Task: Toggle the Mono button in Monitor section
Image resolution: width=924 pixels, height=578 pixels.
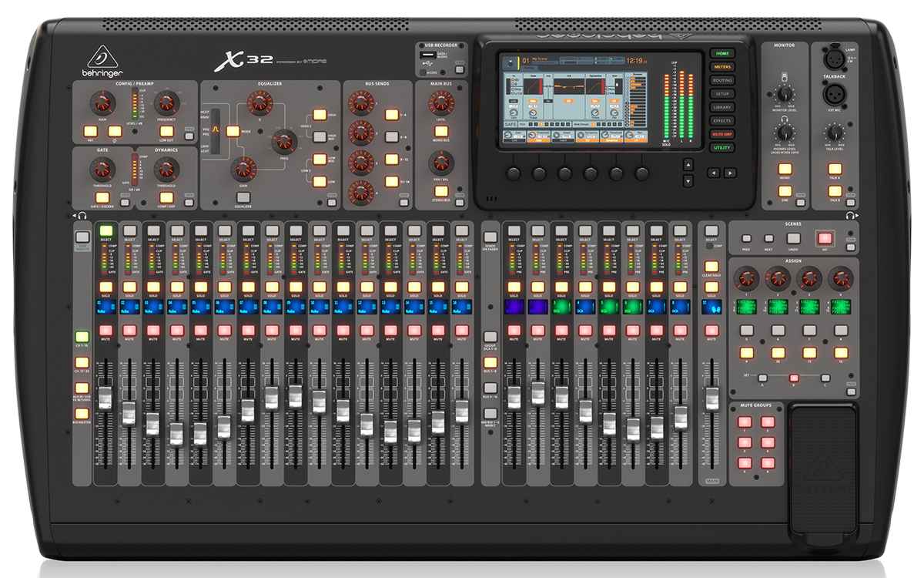Action: 785,170
